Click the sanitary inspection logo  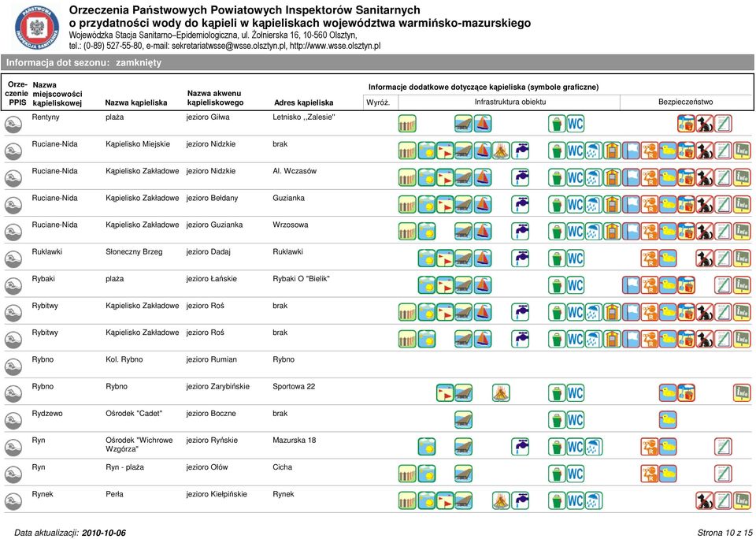(x=37, y=28)
